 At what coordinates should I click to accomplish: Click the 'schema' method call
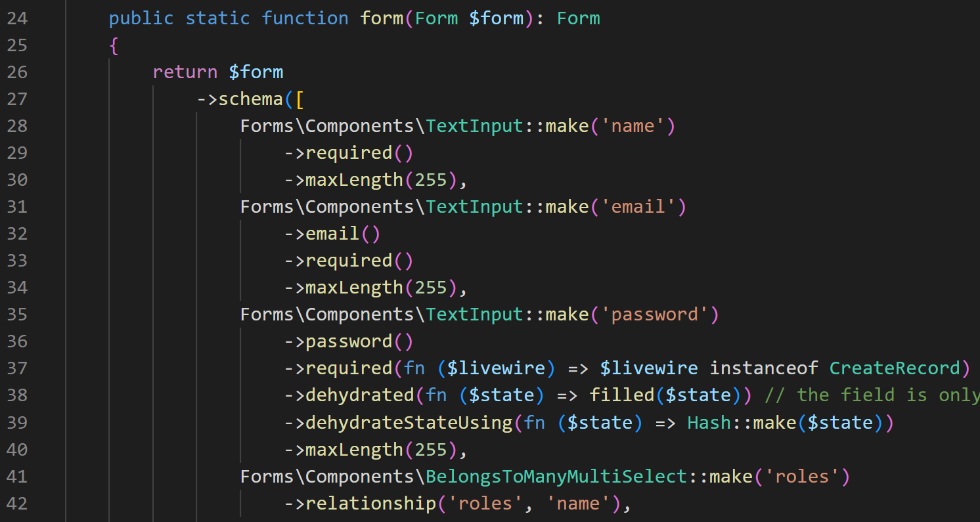coord(250,99)
